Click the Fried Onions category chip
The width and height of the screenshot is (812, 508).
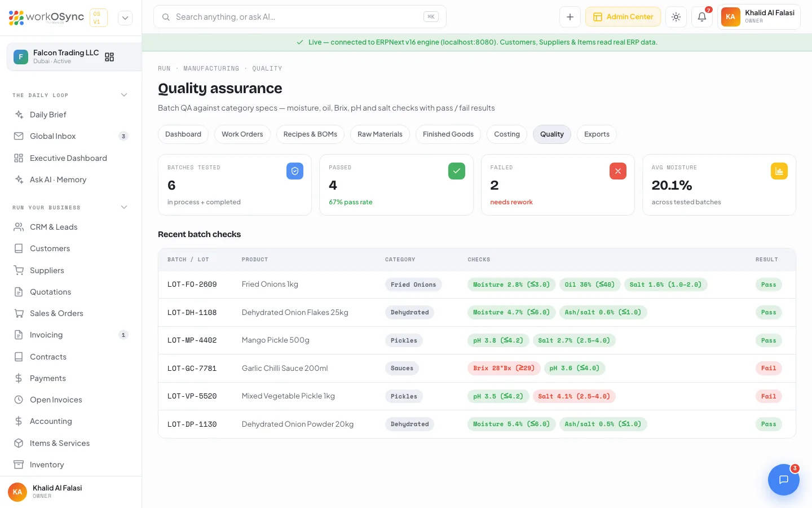[x=413, y=284]
